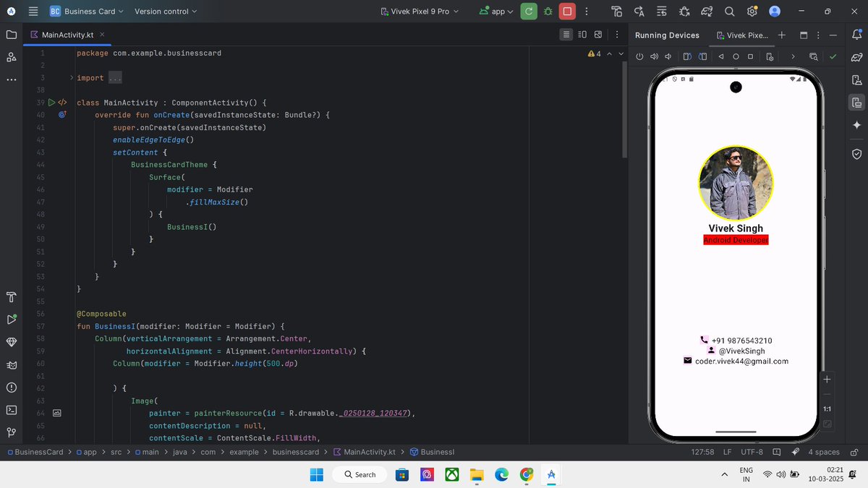Show more emulator controls chevron

pyautogui.click(x=793, y=56)
